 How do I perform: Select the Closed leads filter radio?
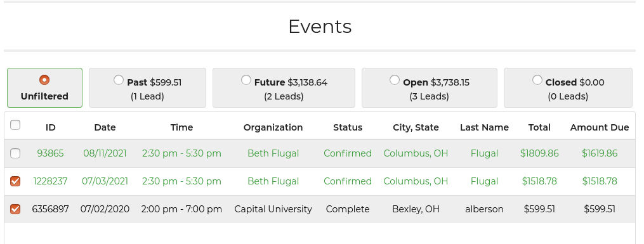(x=537, y=80)
